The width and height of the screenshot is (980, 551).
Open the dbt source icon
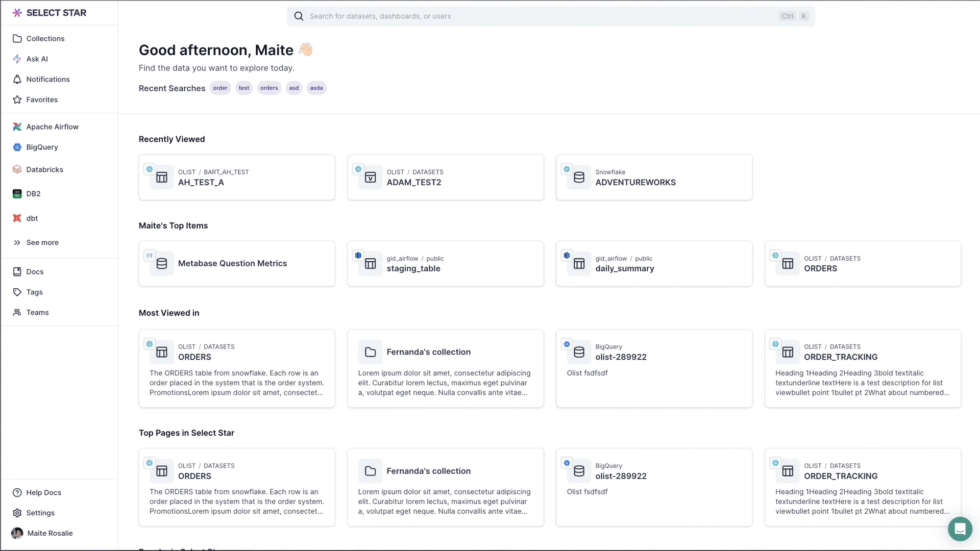[x=17, y=218]
